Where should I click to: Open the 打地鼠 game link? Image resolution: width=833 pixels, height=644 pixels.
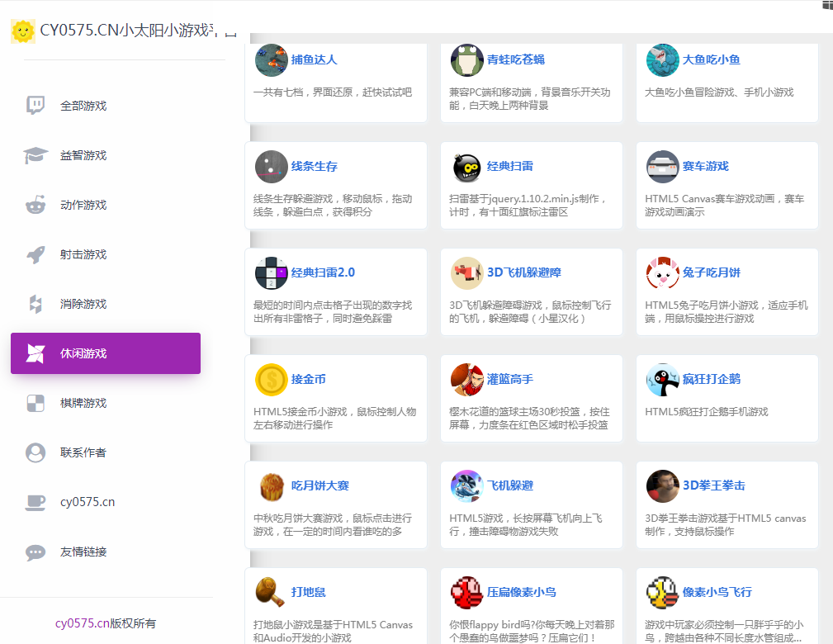pos(308,592)
